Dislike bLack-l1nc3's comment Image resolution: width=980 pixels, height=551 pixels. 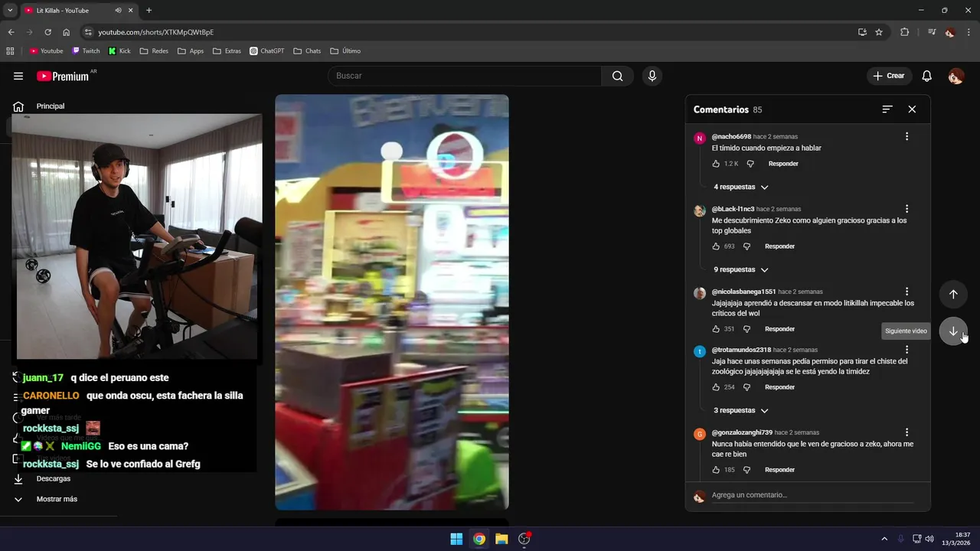click(x=746, y=246)
